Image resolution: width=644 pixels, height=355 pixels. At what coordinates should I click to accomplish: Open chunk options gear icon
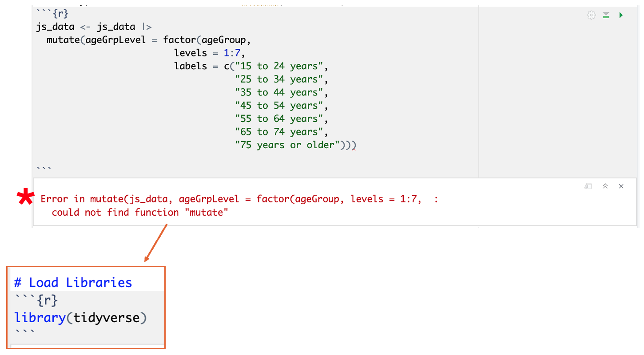pyautogui.click(x=591, y=16)
